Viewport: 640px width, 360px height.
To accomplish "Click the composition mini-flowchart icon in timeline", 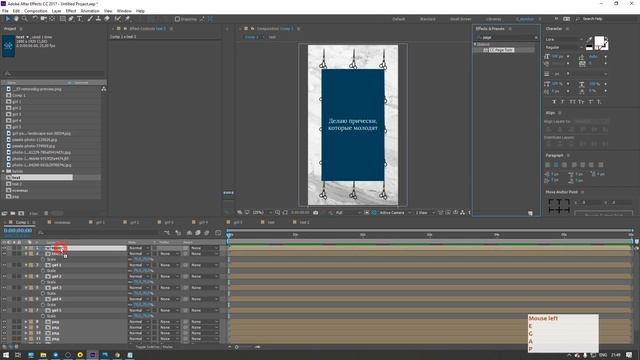I will click(x=167, y=233).
